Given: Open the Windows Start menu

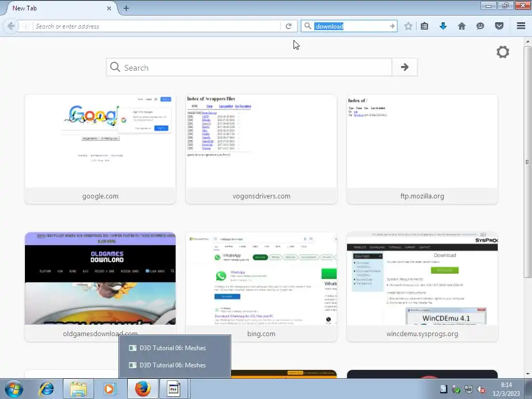Looking at the screenshot, I should point(14,389).
